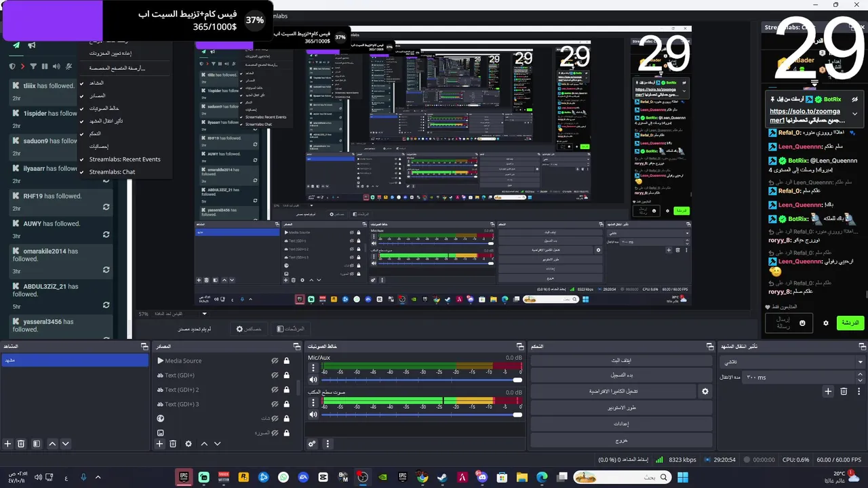This screenshot has width=868, height=488.
Task: Pop out the sources dock
Action: [x=296, y=346]
